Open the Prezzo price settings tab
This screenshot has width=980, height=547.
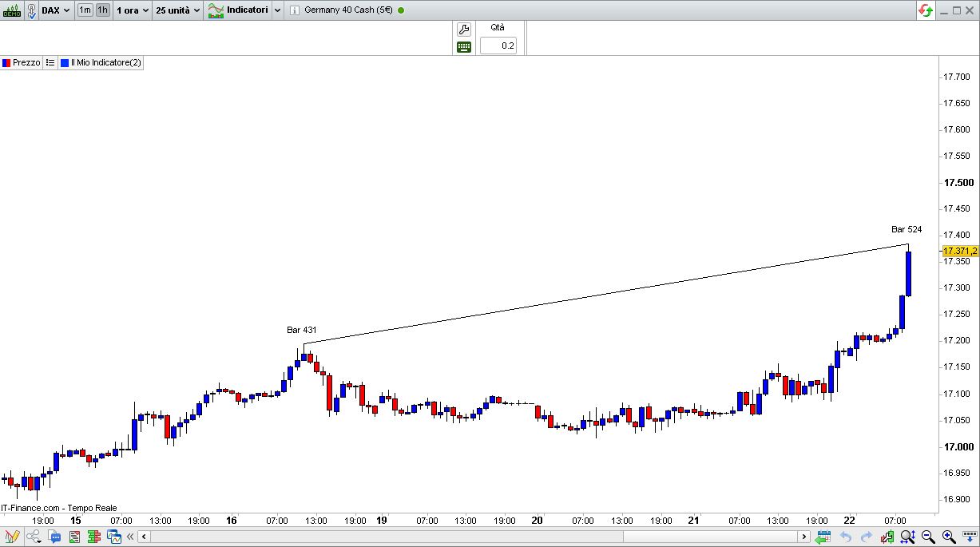click(x=22, y=62)
